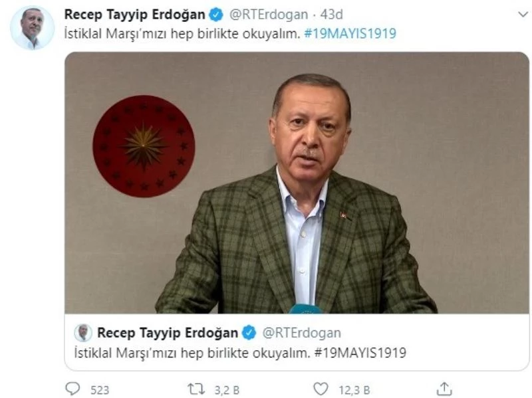
Task: Like the tweet with the heart icon
Action: pos(321,389)
